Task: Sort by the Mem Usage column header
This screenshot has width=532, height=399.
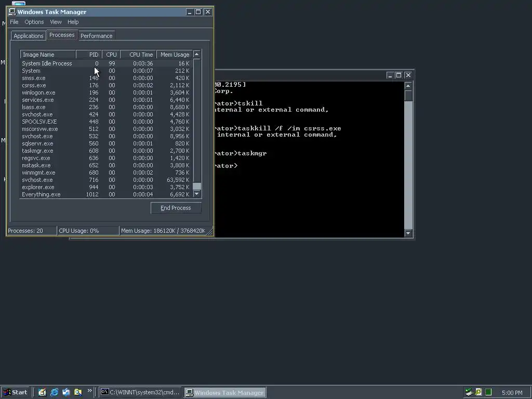Action: point(175,54)
